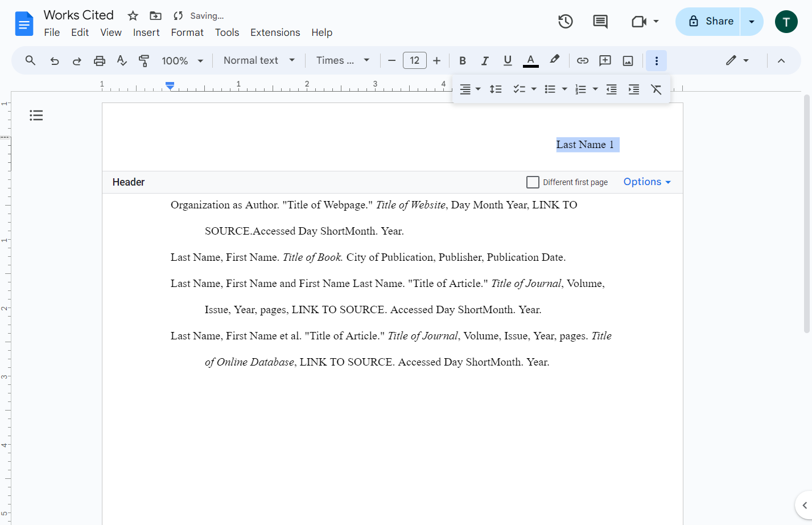Decrease font size with minus button
The height and width of the screenshot is (525, 812).
coord(391,60)
